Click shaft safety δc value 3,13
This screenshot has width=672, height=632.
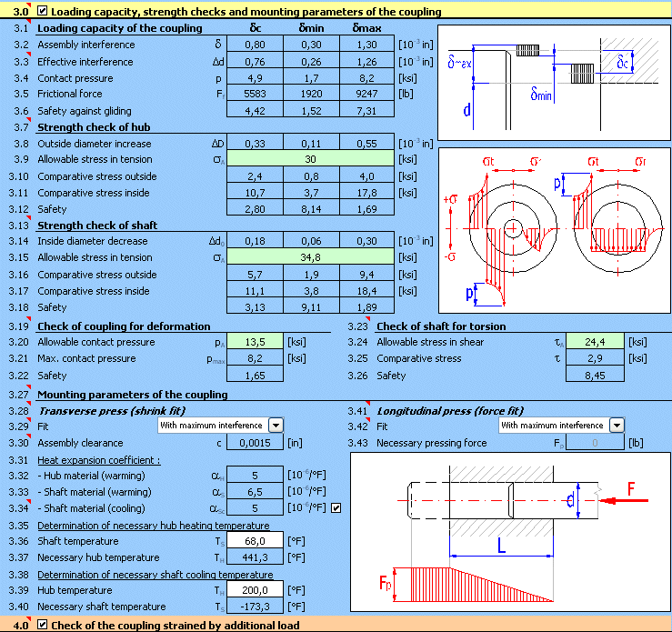point(255,306)
